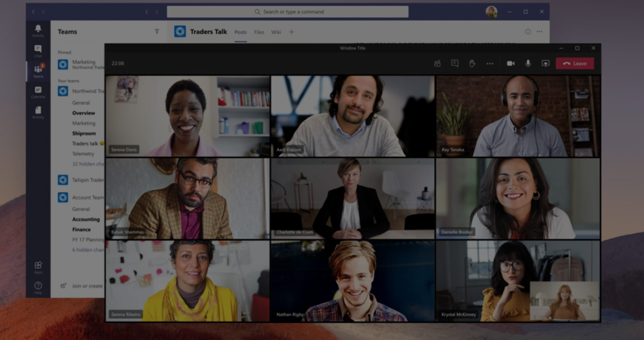644x340 pixels.
Task: Select the Tailspin Traders team
Action: [x=81, y=180]
